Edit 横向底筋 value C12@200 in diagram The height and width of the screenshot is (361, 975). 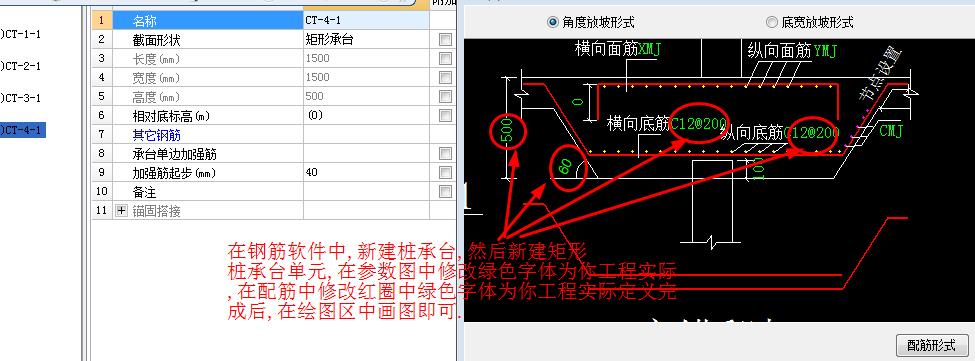698,124
